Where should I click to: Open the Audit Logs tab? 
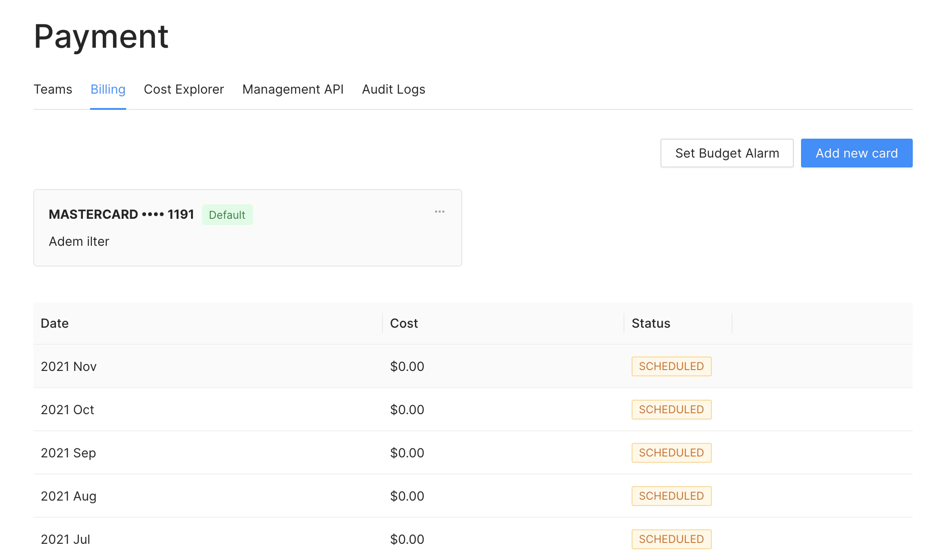point(393,89)
